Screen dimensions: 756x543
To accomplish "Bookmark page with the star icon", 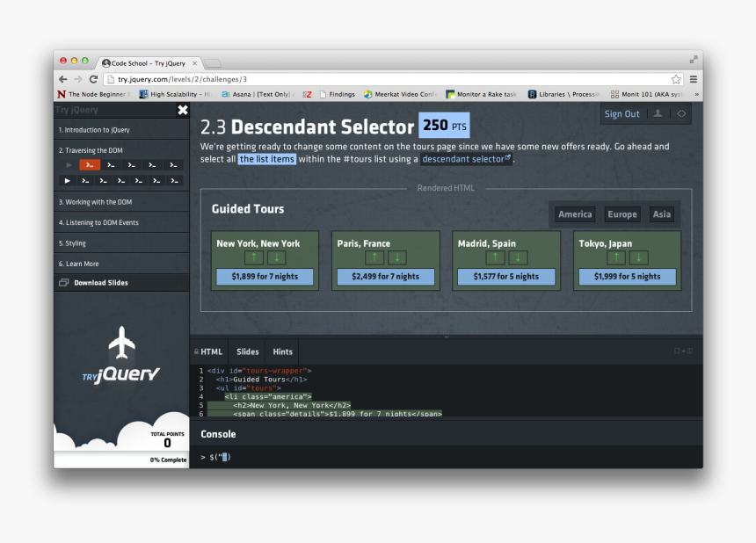I will 676,79.
